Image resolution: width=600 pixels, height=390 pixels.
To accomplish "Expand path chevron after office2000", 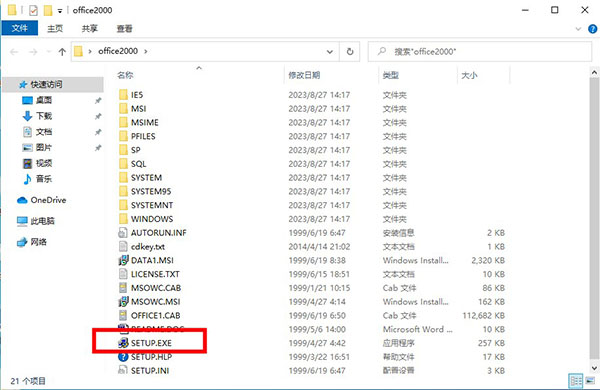I will (x=146, y=51).
